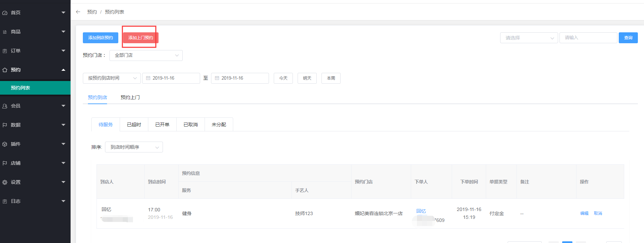Switch to the 预约上门 tab
The image size is (644, 243).
[x=130, y=97]
